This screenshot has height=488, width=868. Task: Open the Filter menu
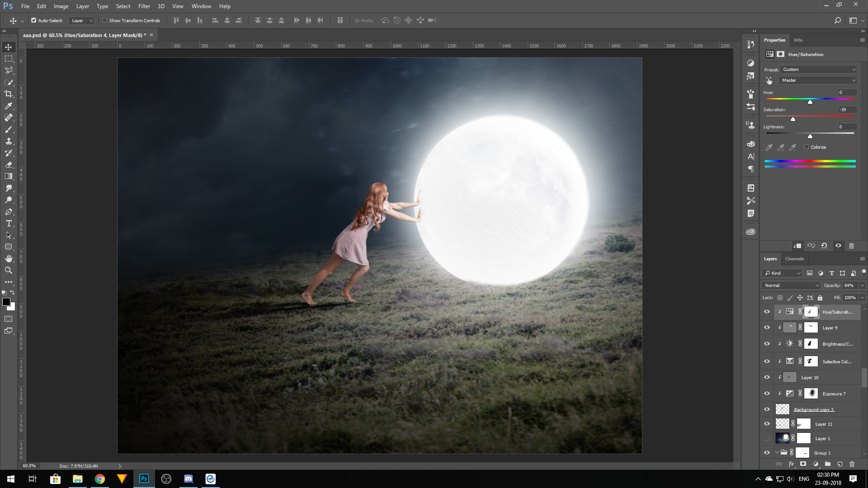pyautogui.click(x=144, y=6)
